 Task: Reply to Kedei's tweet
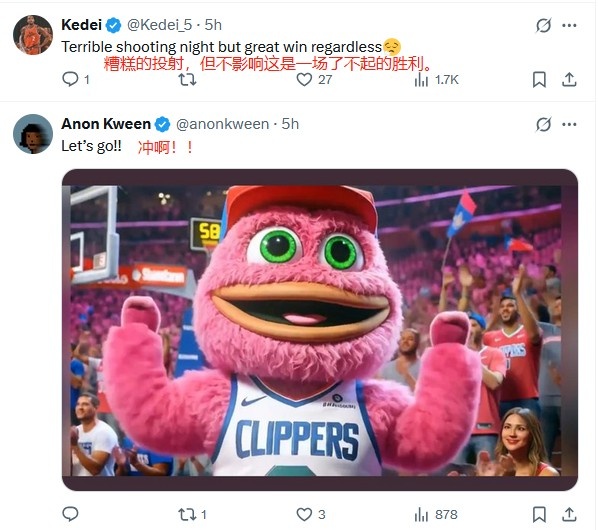(x=71, y=79)
